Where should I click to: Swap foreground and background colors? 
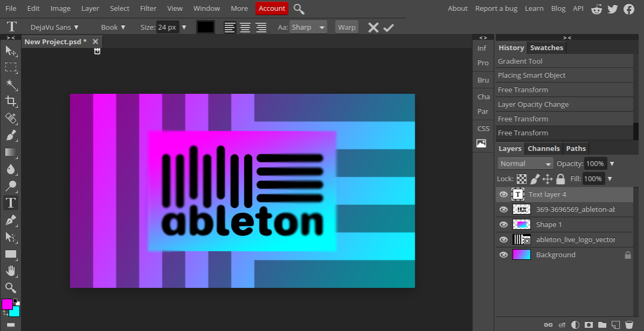[x=5, y=313]
